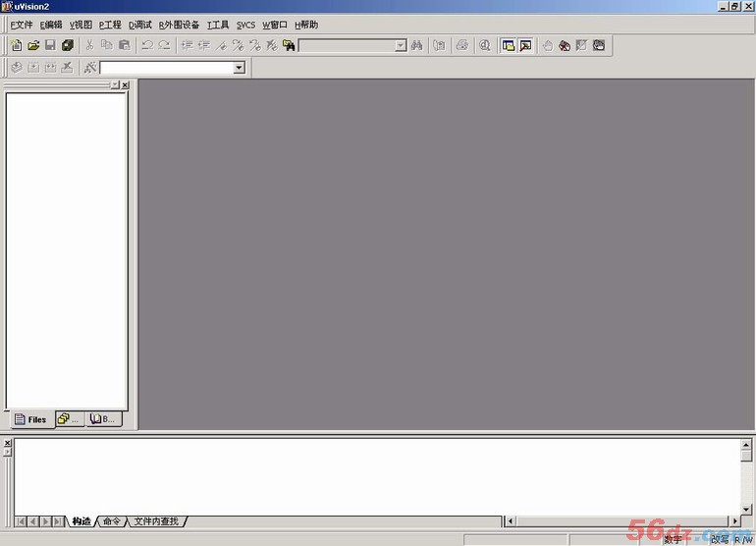The height and width of the screenshot is (546, 756).
Task: Open the E编辑 menu
Action: click(51, 26)
